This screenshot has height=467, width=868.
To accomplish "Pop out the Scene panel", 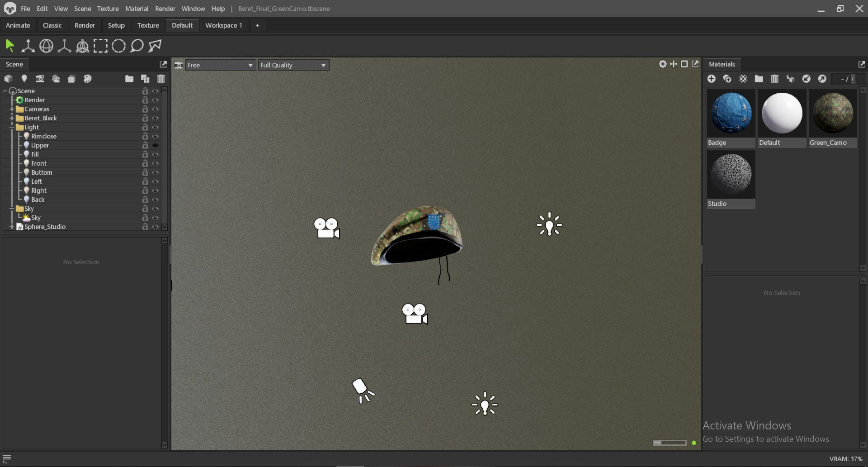I will pos(163,64).
